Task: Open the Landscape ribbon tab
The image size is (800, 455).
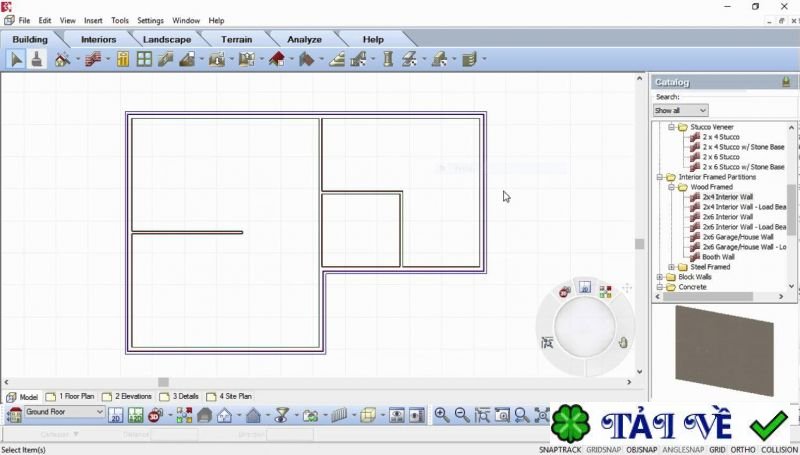Action: 167,39
